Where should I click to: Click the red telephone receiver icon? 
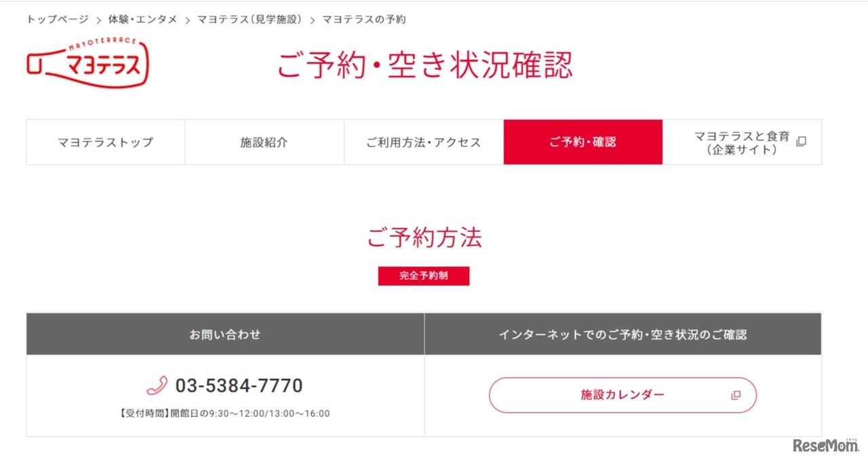pyautogui.click(x=159, y=385)
